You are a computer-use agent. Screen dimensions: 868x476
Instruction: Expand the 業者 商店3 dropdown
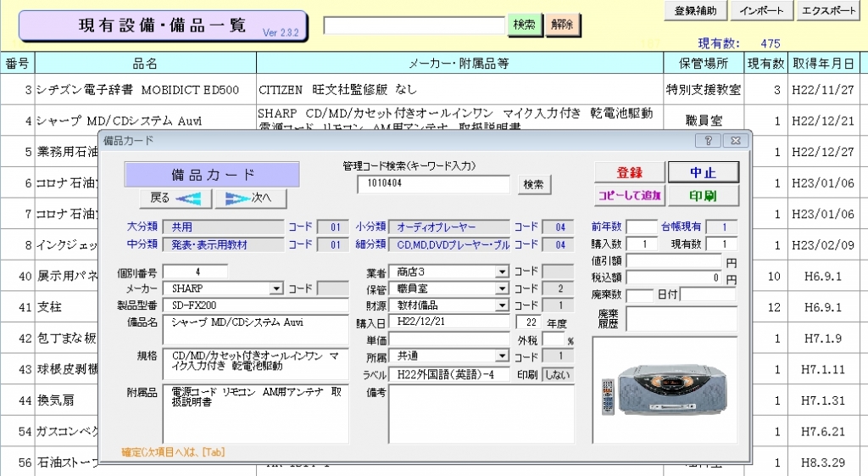point(503,272)
